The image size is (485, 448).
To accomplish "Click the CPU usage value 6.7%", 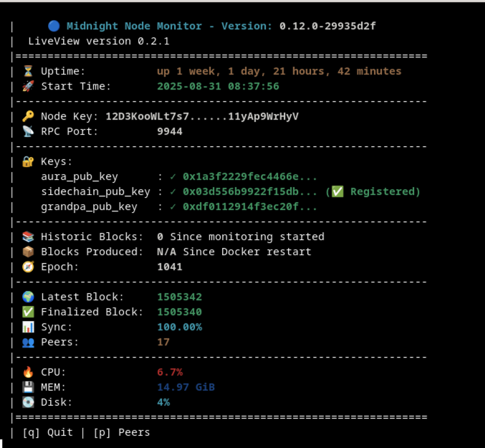I will coord(170,372).
